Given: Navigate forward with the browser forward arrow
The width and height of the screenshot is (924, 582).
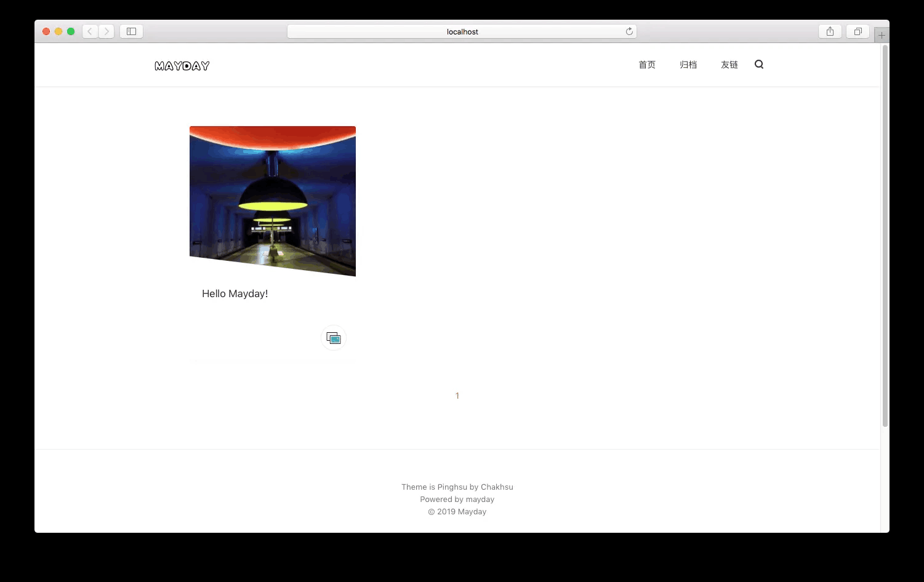Looking at the screenshot, I should point(106,31).
